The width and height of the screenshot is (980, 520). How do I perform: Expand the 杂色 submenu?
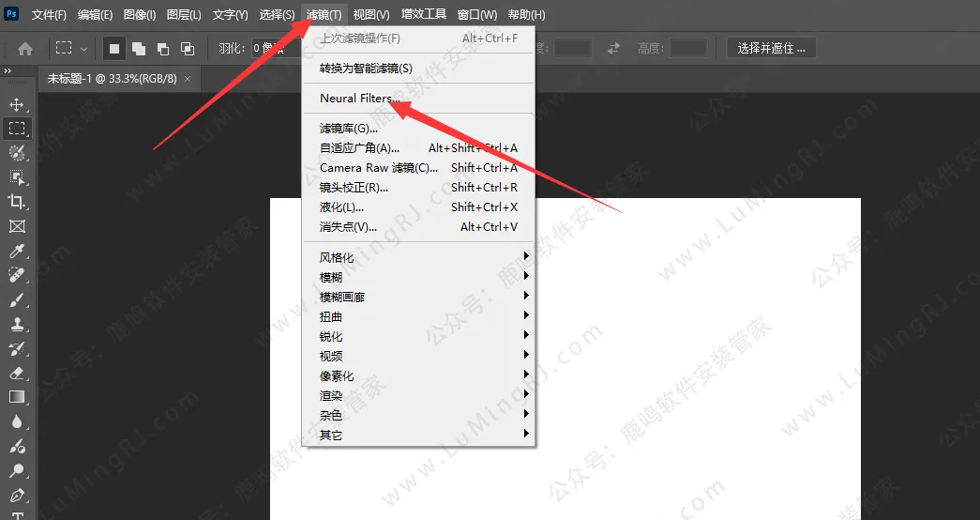418,415
